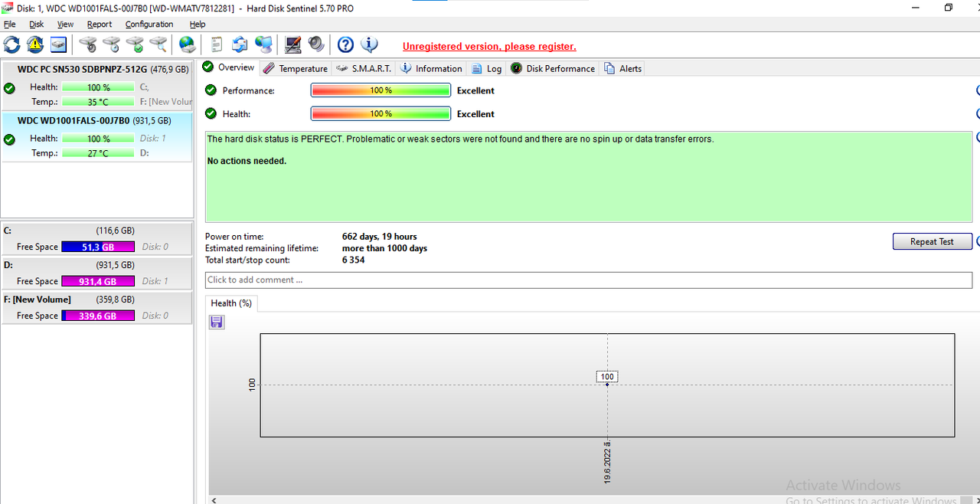Select the C: partition header row
This screenshot has height=504, width=980.
(x=96, y=230)
